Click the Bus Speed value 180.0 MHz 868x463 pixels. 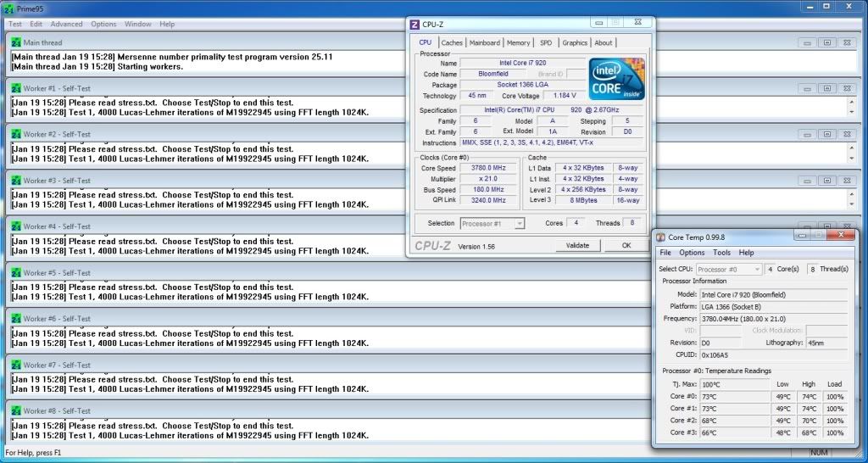489,190
